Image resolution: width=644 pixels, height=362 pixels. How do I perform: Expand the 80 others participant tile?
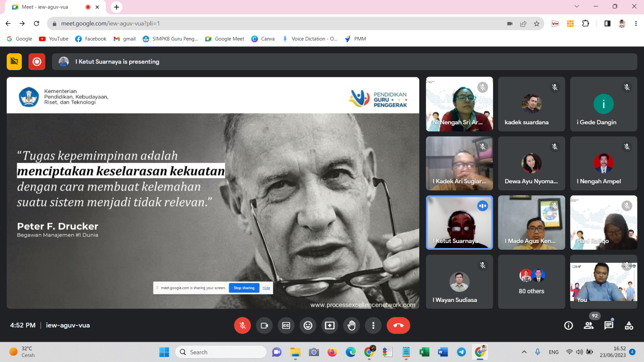tap(531, 282)
